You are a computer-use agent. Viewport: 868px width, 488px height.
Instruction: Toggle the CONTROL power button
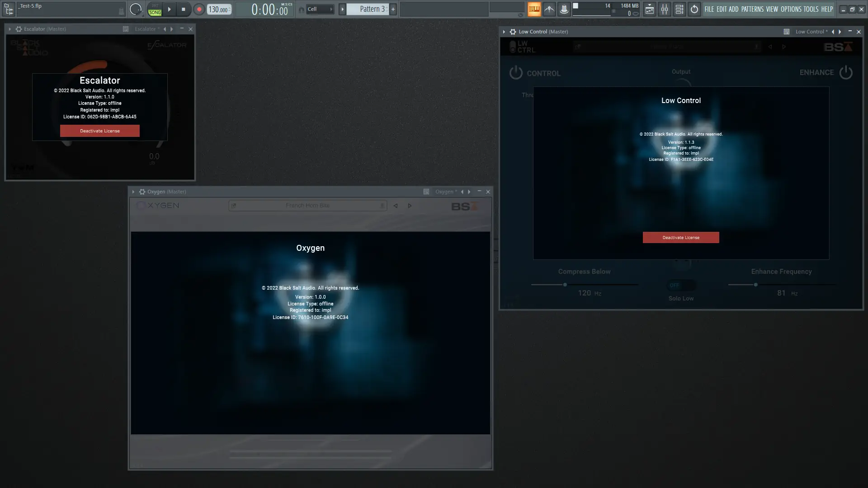click(516, 73)
